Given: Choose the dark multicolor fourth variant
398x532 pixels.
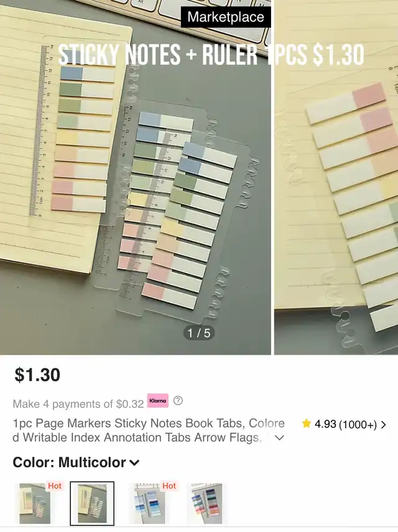Looking at the screenshot, I should pyautogui.click(x=206, y=503).
